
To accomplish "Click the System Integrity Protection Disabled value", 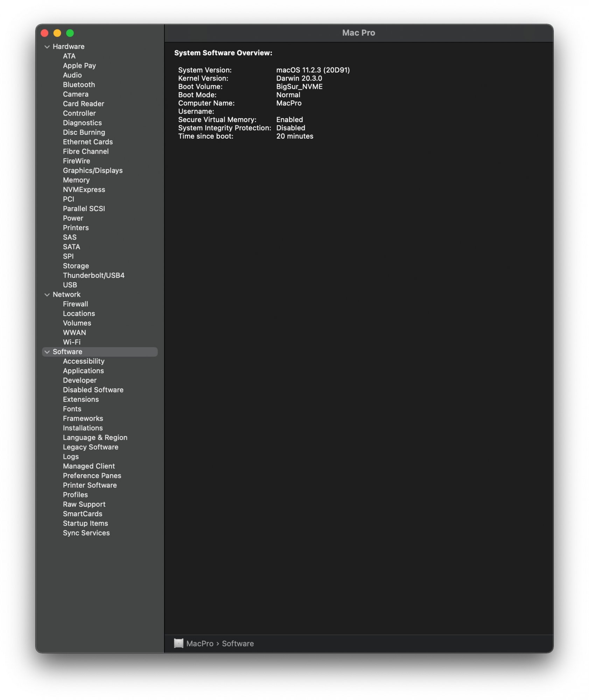I will (290, 128).
